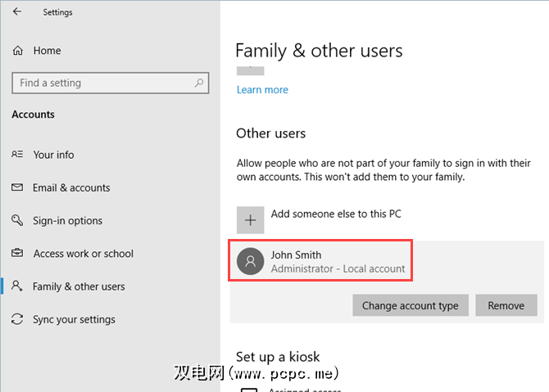549x392 pixels.
Task: Click the back arrow icon
Action: click(x=17, y=12)
